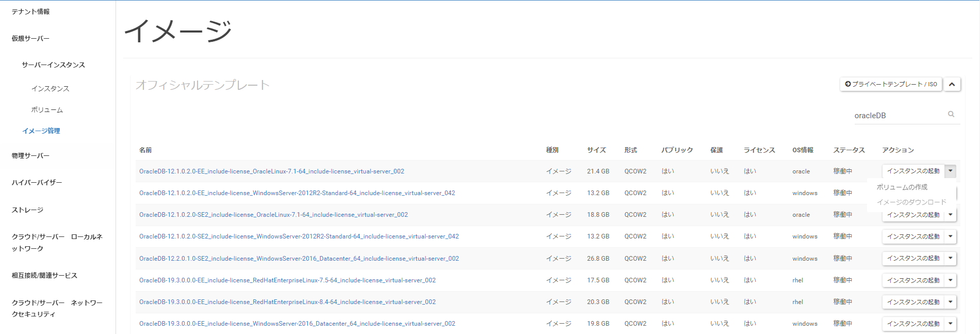Open イメージ管理 in the sidebar
Image resolution: width=980 pixels, height=334 pixels.
click(41, 131)
